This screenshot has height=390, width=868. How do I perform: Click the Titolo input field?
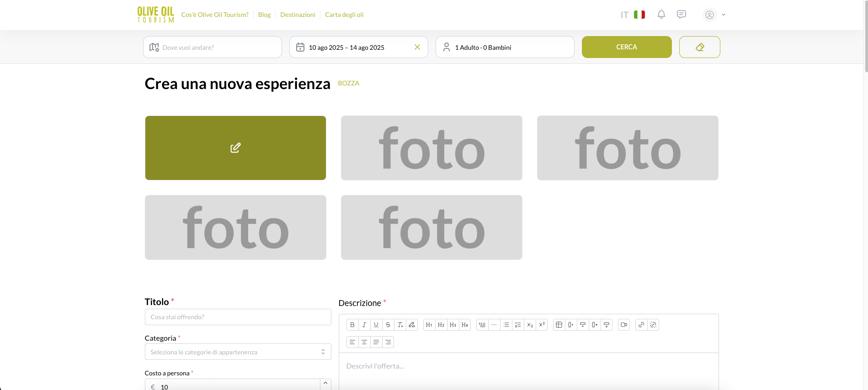238,317
